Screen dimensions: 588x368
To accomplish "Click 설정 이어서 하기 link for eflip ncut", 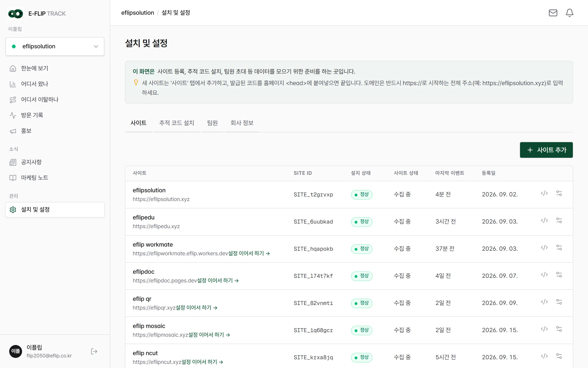I will pyautogui.click(x=202, y=362).
